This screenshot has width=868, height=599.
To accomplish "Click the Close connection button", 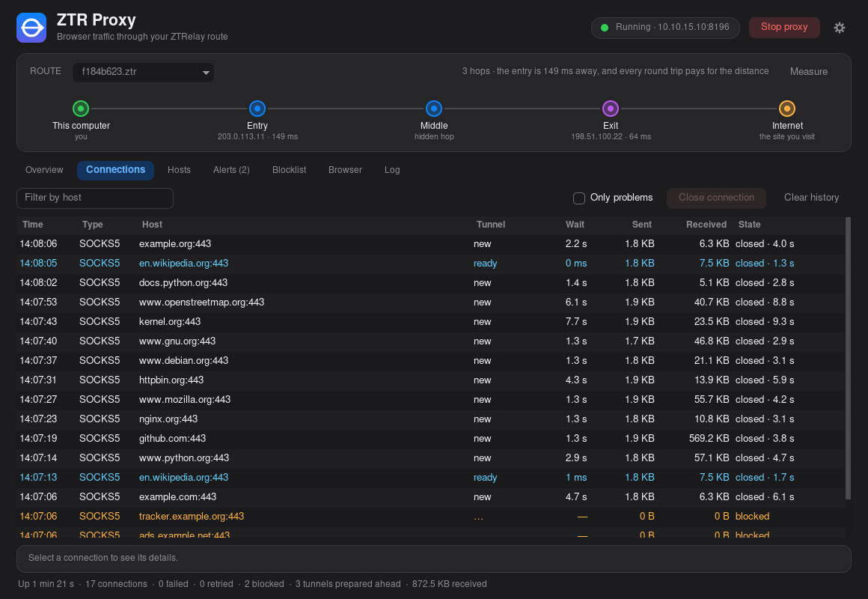I will pyautogui.click(x=716, y=198).
